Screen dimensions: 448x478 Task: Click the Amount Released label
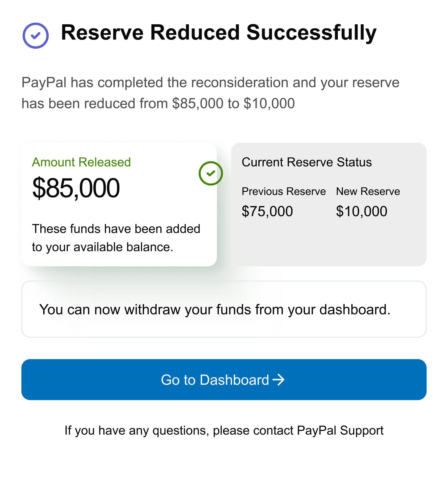click(81, 162)
